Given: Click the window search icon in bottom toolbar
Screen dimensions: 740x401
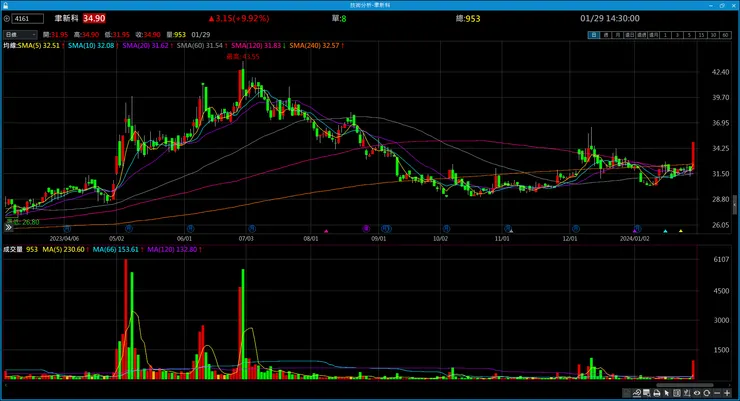Looking at the screenshot, I should coord(647,393).
